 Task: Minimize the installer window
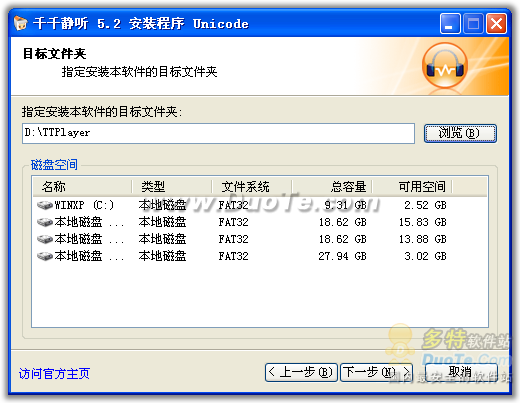pyautogui.click(x=450, y=24)
